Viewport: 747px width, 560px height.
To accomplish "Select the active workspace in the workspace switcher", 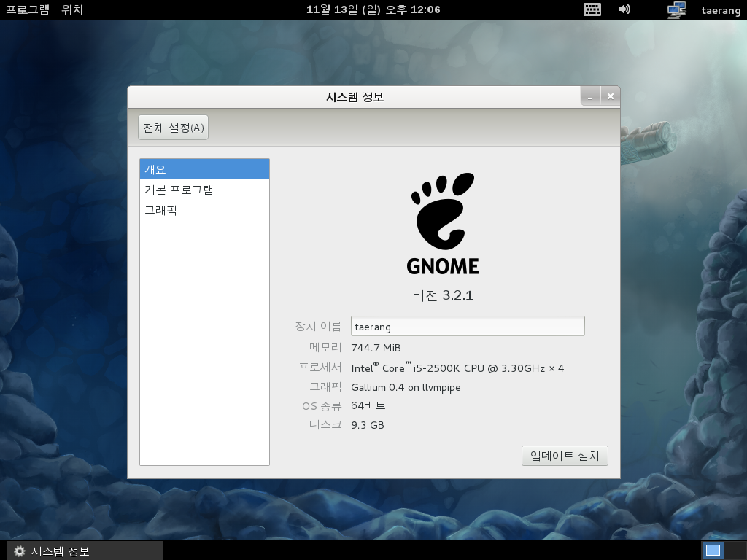I will click(x=713, y=551).
